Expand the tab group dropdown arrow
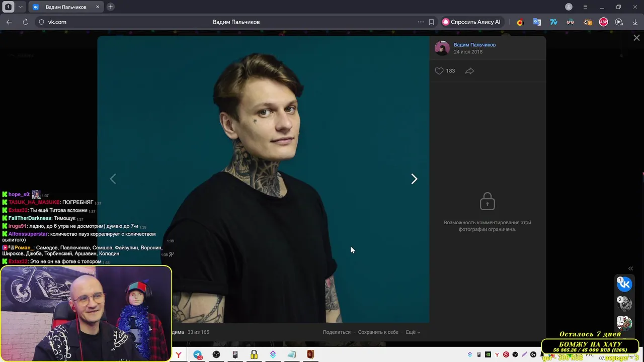The image size is (644, 362). point(20,7)
